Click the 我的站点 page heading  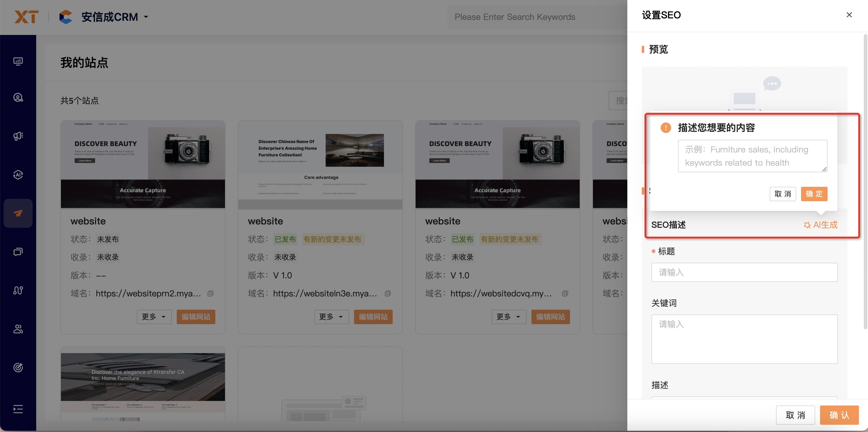pos(84,63)
